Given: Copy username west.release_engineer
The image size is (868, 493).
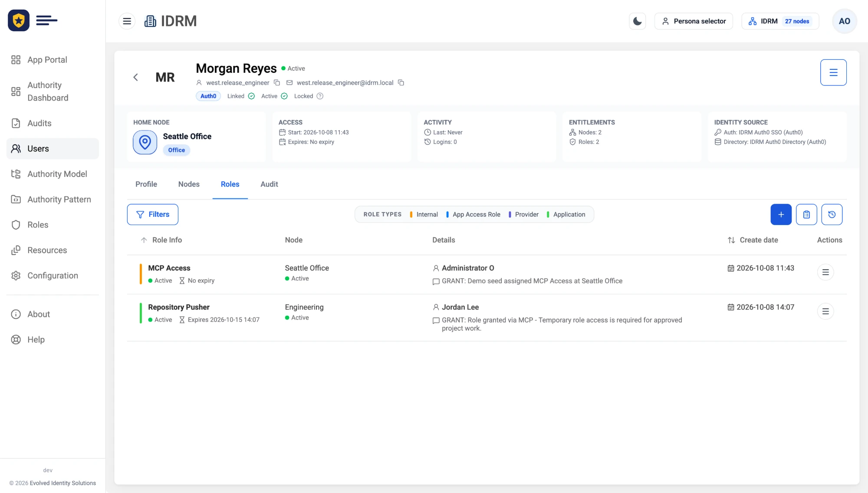Looking at the screenshot, I should point(277,83).
